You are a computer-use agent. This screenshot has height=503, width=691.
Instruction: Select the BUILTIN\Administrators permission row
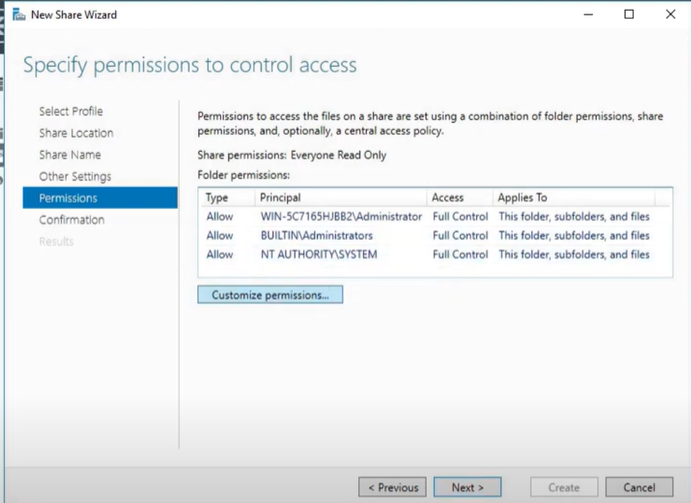click(435, 235)
